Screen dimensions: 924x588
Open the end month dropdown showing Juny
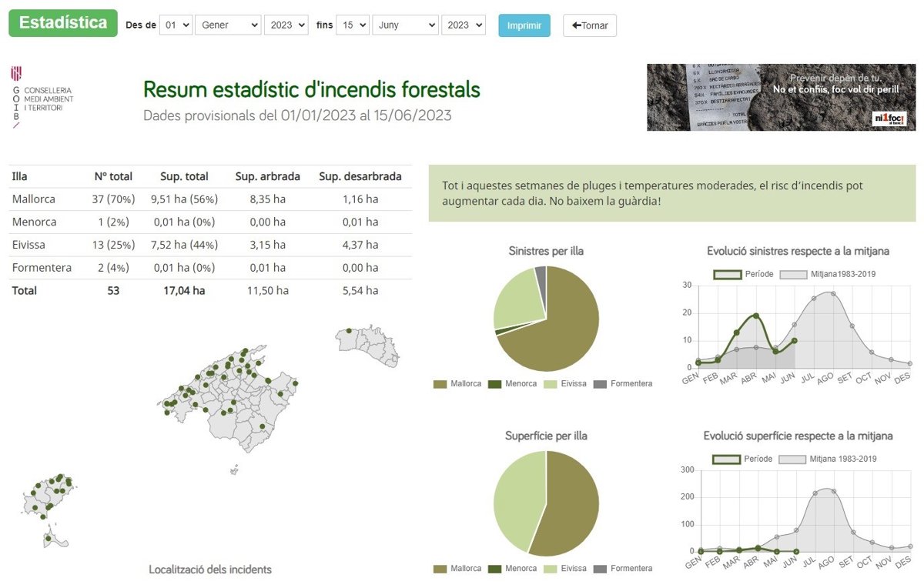405,25
